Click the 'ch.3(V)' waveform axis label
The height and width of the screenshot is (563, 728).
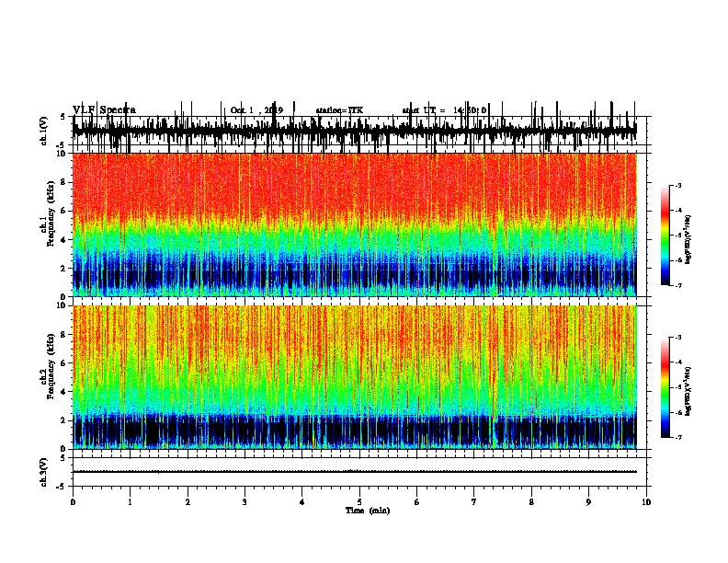(x=43, y=472)
